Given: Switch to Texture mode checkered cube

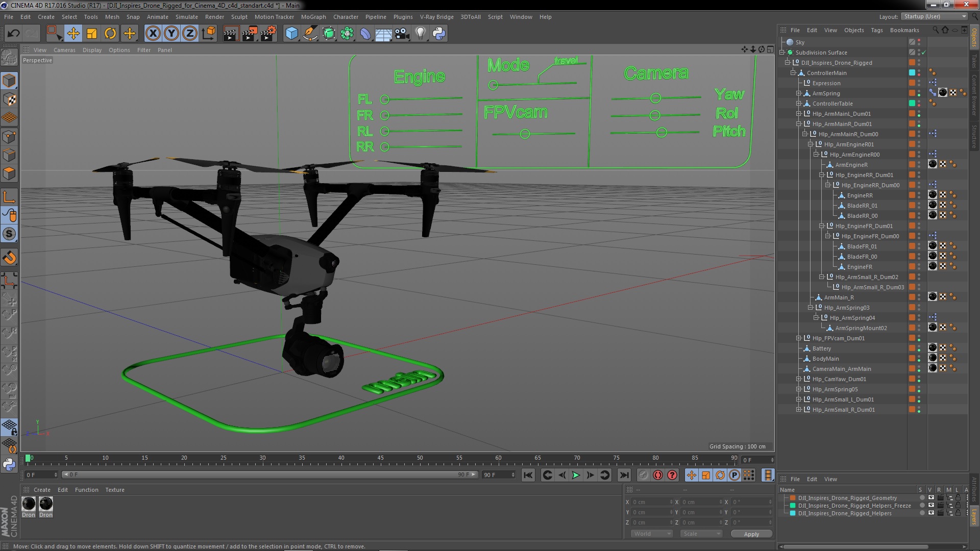Looking at the screenshot, I should tap(9, 99).
